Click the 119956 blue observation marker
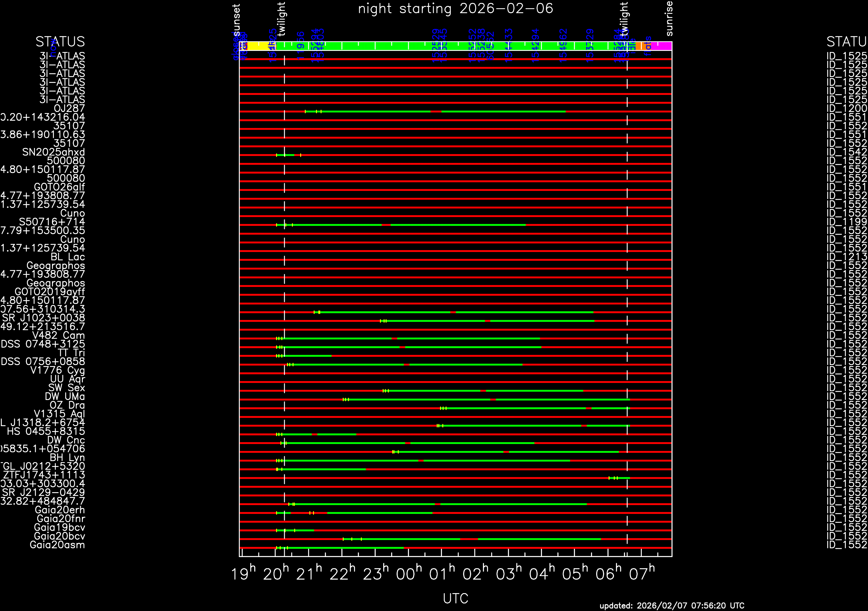Screen dimensions: 868x611 pyautogui.click(x=300, y=45)
